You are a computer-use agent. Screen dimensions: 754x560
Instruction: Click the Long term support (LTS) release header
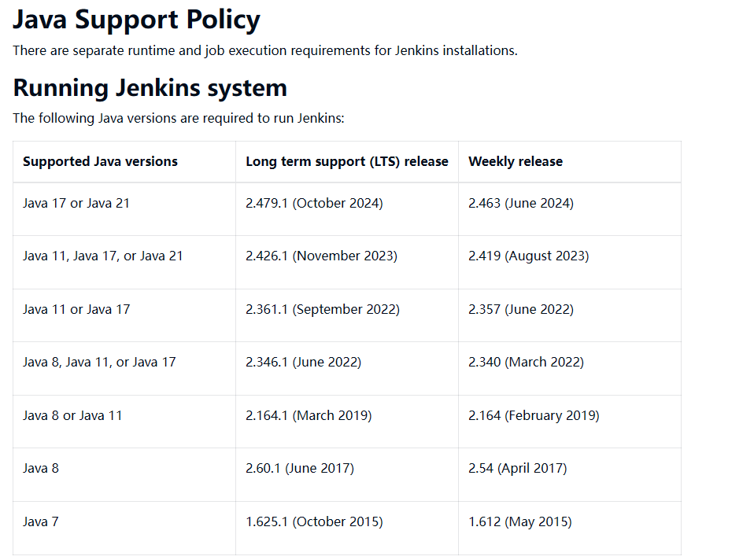tap(346, 161)
